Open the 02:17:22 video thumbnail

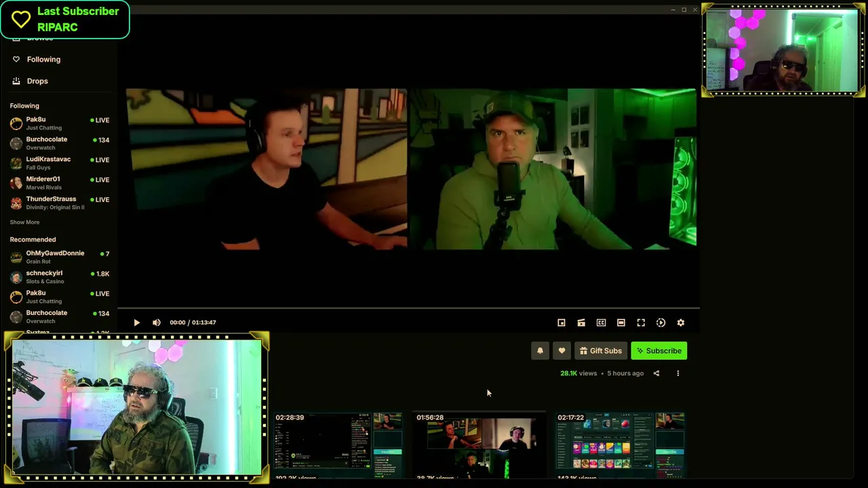(620, 445)
